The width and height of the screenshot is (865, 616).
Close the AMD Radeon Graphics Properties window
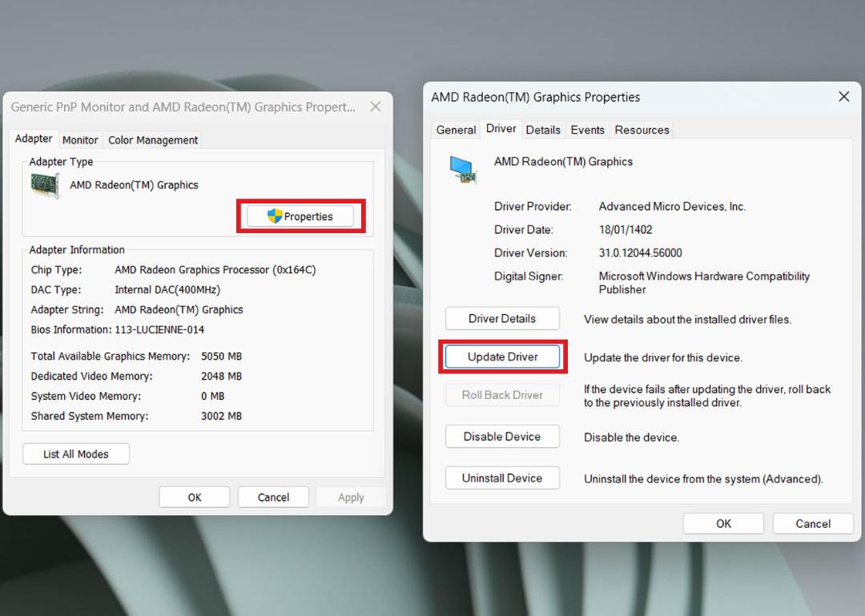[843, 97]
